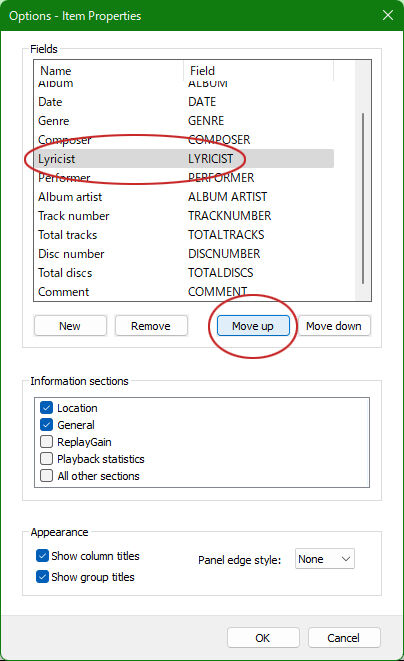Click Move down button
The image size is (404, 661).
(334, 326)
